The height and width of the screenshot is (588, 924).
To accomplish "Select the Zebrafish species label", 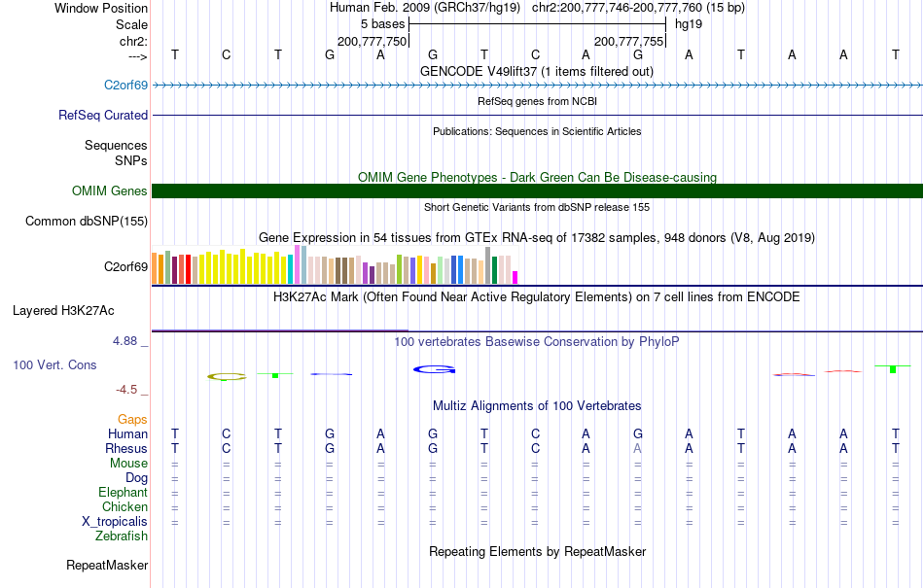I will tap(122, 536).
